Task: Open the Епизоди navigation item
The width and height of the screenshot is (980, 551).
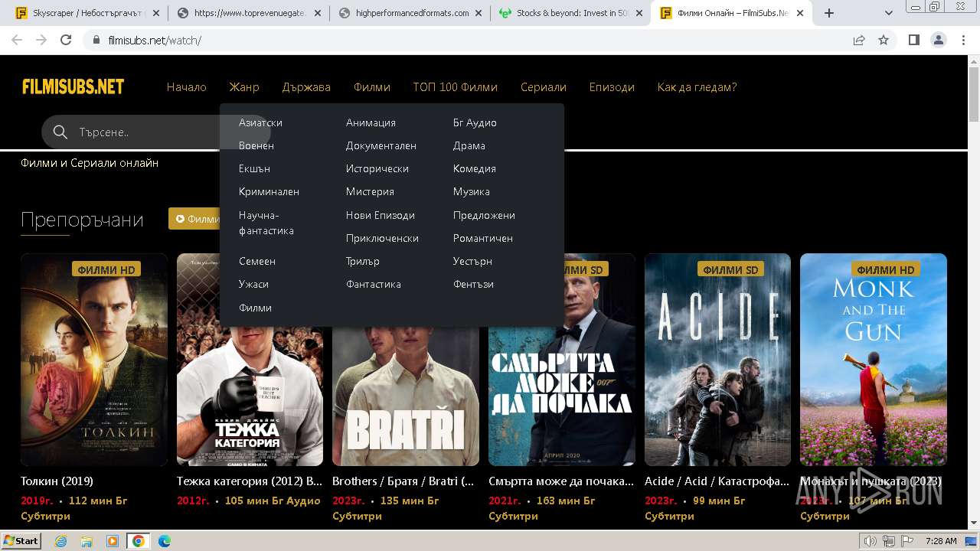Action: (612, 87)
